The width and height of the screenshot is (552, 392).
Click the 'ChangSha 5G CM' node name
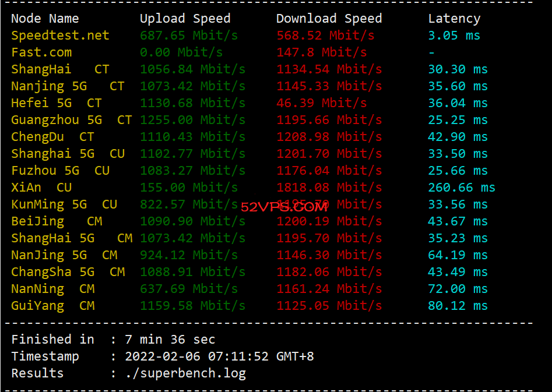coord(68,272)
